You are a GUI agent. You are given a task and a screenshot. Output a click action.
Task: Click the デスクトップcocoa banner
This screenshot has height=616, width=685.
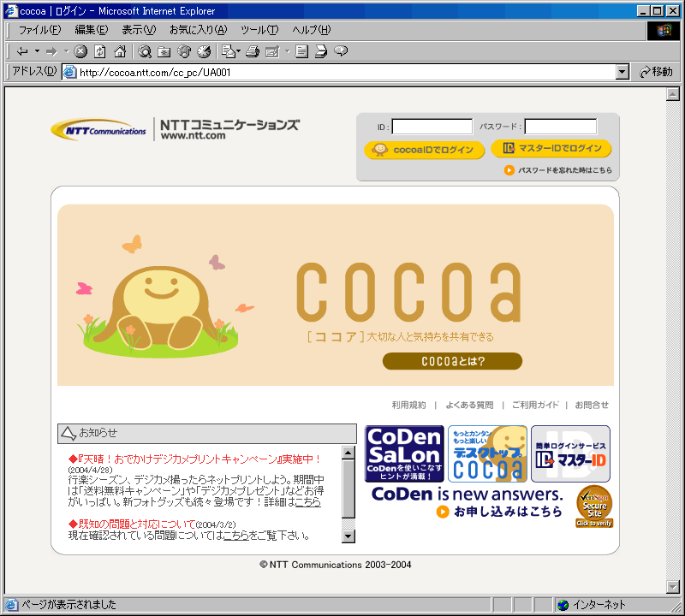(x=487, y=453)
